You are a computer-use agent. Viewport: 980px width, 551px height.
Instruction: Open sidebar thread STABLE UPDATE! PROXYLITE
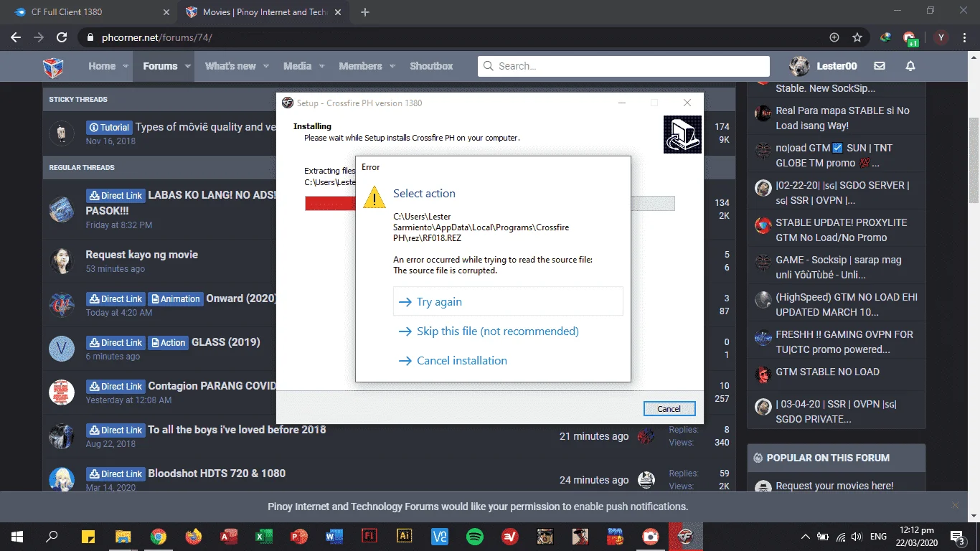841,230
